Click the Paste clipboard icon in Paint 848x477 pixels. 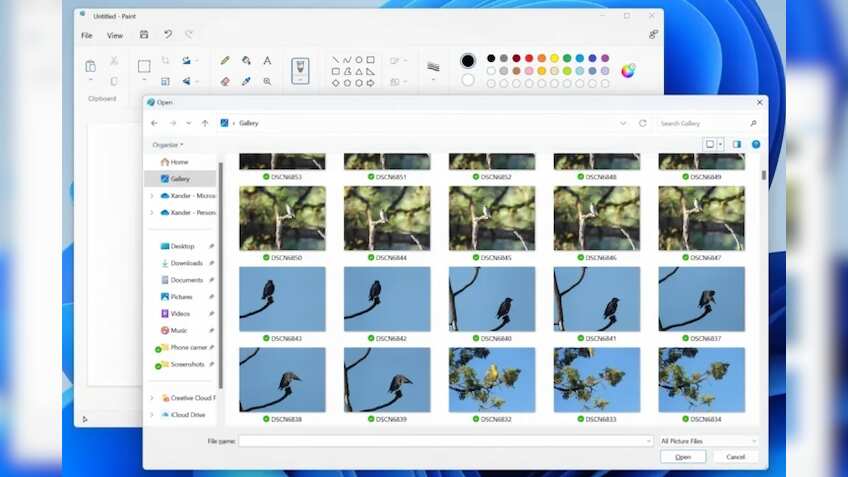pyautogui.click(x=90, y=66)
